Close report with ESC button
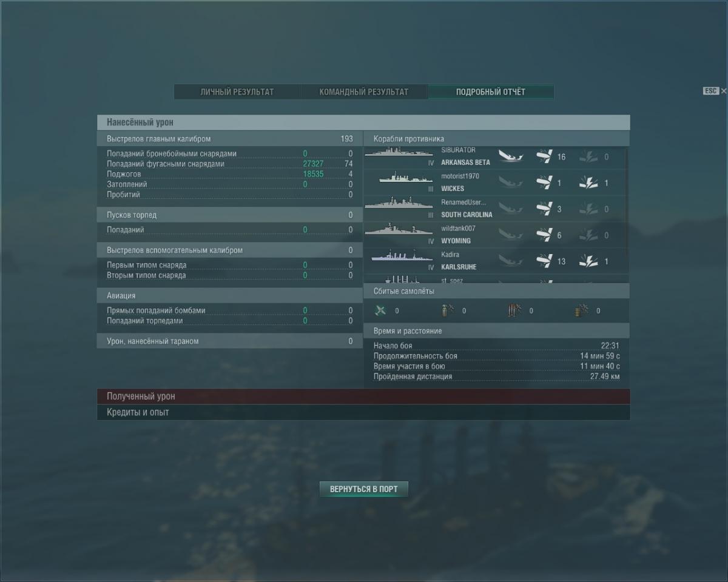 (714, 91)
